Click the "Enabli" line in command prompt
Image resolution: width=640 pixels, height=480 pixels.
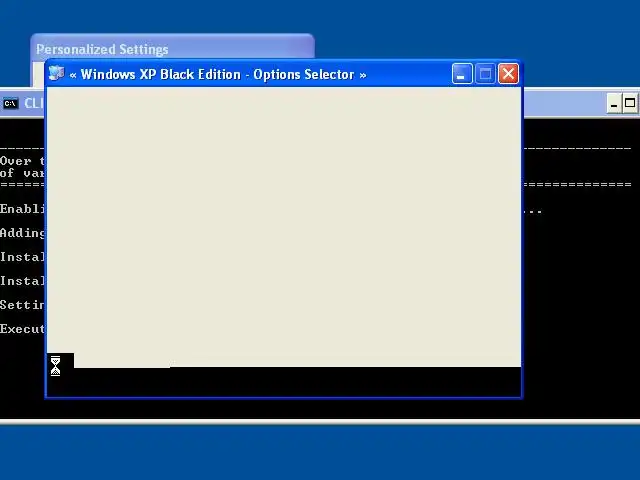(22, 209)
